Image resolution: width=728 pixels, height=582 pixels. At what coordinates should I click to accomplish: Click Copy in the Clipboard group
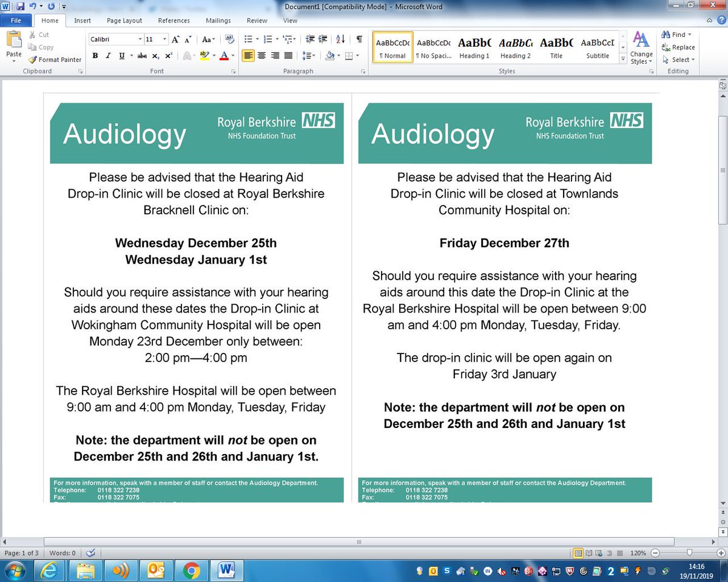[41, 47]
